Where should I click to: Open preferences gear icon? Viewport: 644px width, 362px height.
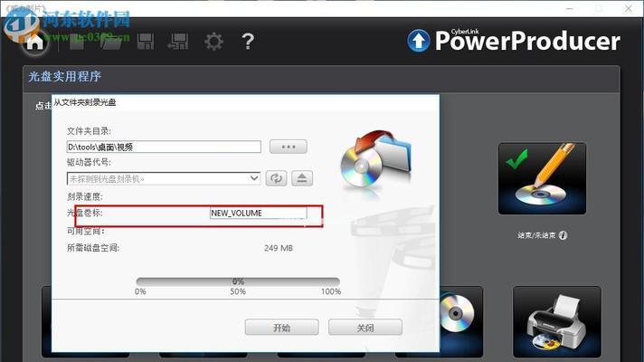point(213,42)
